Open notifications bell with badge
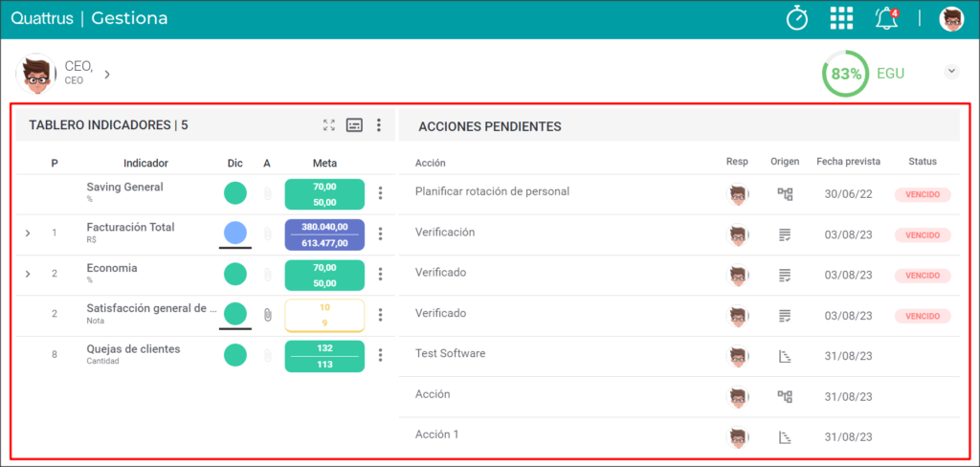Image resolution: width=980 pixels, height=467 pixels. (x=887, y=19)
